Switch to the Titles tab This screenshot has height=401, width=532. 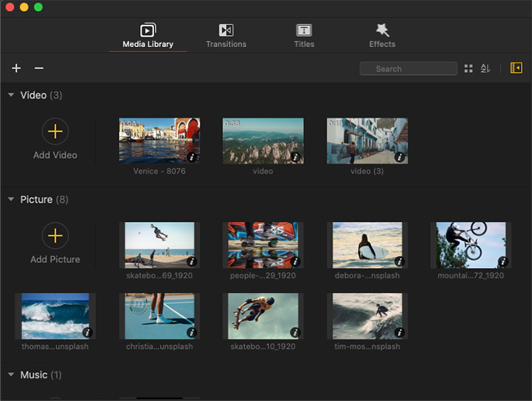click(x=304, y=35)
